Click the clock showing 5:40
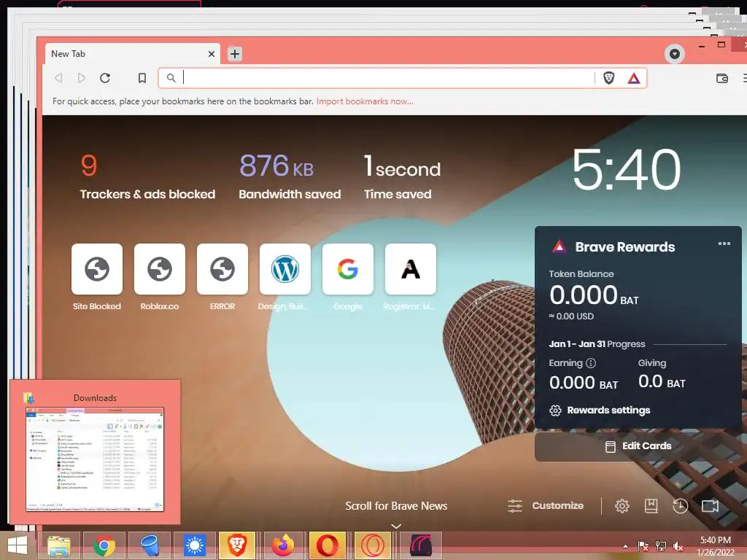This screenshot has height=560, width=747. click(x=627, y=169)
